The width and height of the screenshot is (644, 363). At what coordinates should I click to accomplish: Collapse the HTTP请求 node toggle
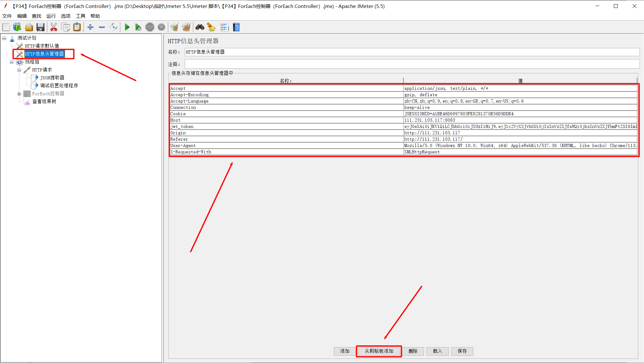(x=19, y=70)
